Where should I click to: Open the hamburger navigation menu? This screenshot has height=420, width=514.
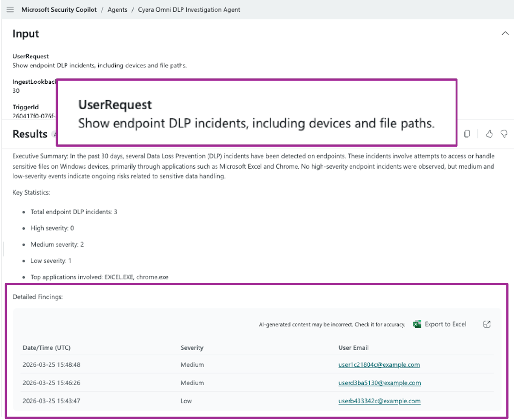click(x=10, y=9)
